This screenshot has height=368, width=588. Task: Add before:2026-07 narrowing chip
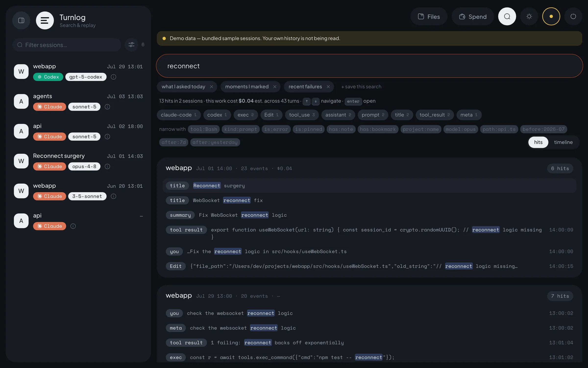[543, 129]
